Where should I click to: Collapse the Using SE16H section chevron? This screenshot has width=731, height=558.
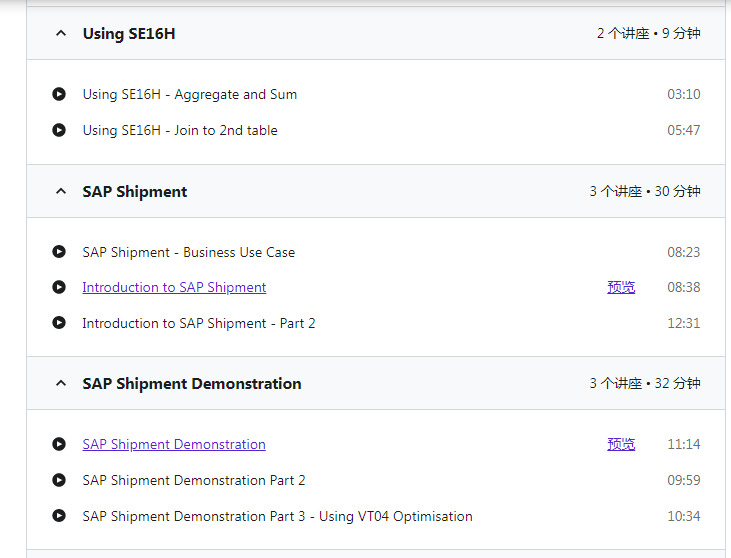[61, 33]
